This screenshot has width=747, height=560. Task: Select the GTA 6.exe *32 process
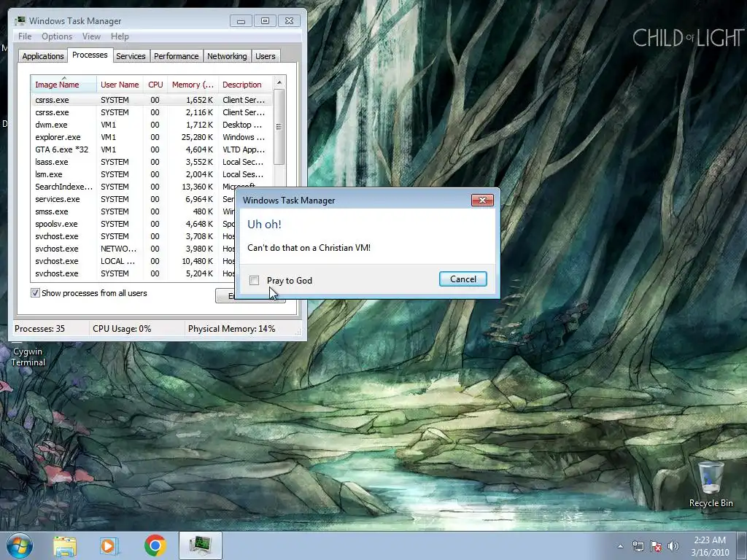tap(152, 149)
